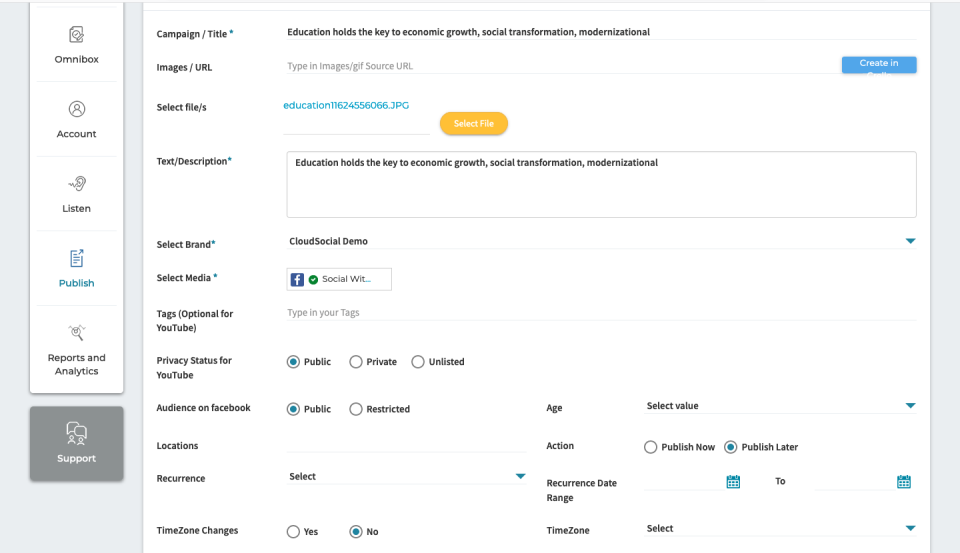The image size is (960, 553).
Task: Select Yes for TimeZone Changes
Action: (x=293, y=532)
